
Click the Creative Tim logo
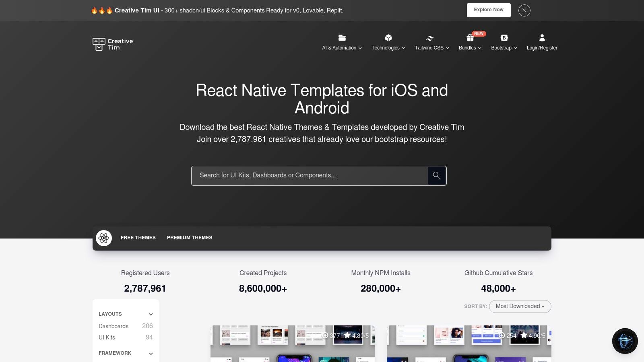[x=113, y=44]
